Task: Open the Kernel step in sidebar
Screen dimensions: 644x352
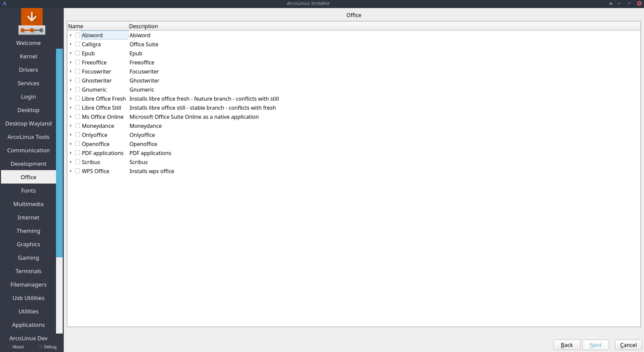Action: 29,56
